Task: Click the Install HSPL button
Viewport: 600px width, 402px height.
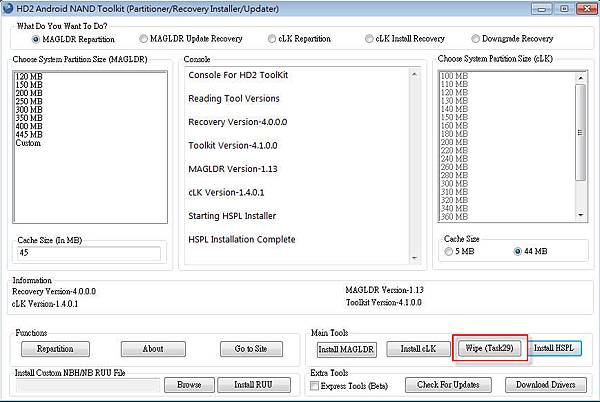Action: point(554,348)
